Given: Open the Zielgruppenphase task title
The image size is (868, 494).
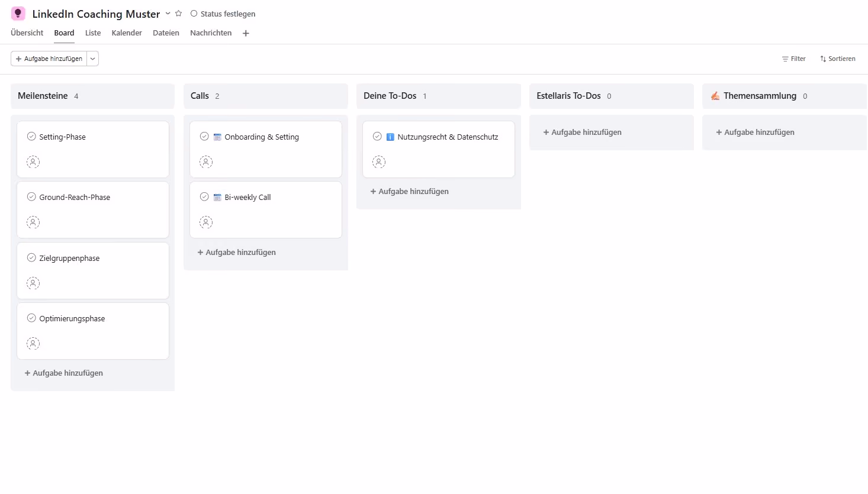Looking at the screenshot, I should (x=69, y=259).
